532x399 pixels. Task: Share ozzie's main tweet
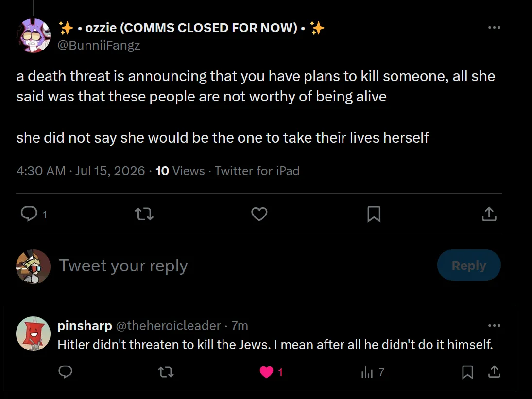(489, 214)
